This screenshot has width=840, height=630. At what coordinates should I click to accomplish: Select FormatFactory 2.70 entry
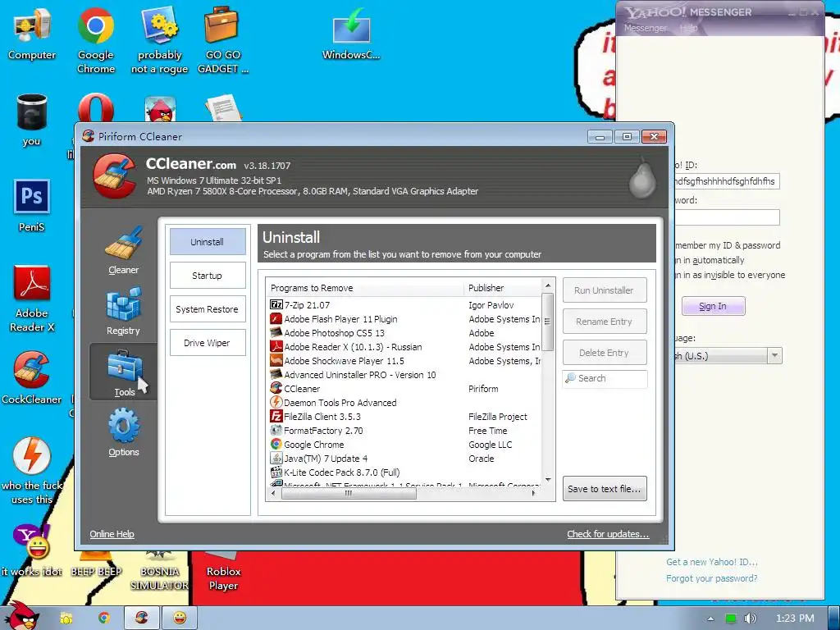pos(404,430)
